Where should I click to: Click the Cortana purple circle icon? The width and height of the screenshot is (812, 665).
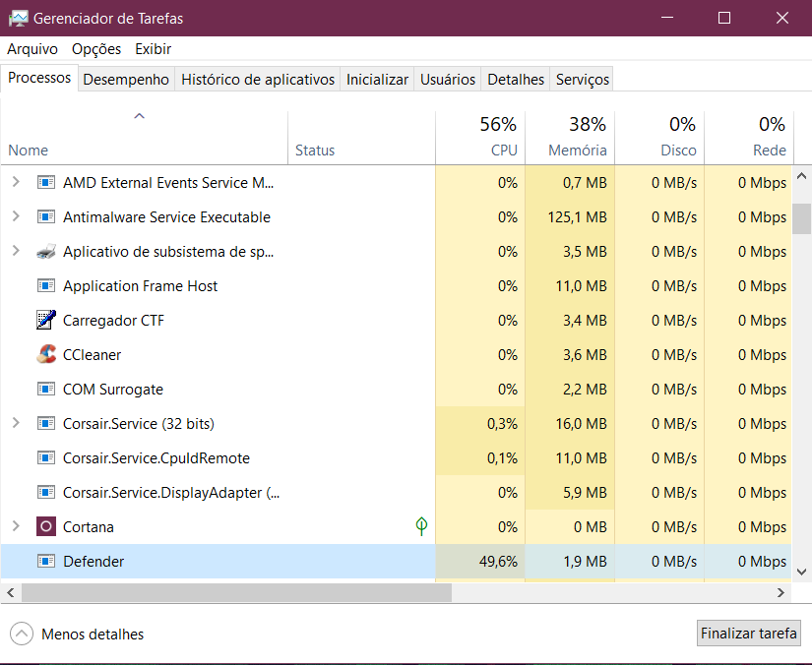pos(46,527)
